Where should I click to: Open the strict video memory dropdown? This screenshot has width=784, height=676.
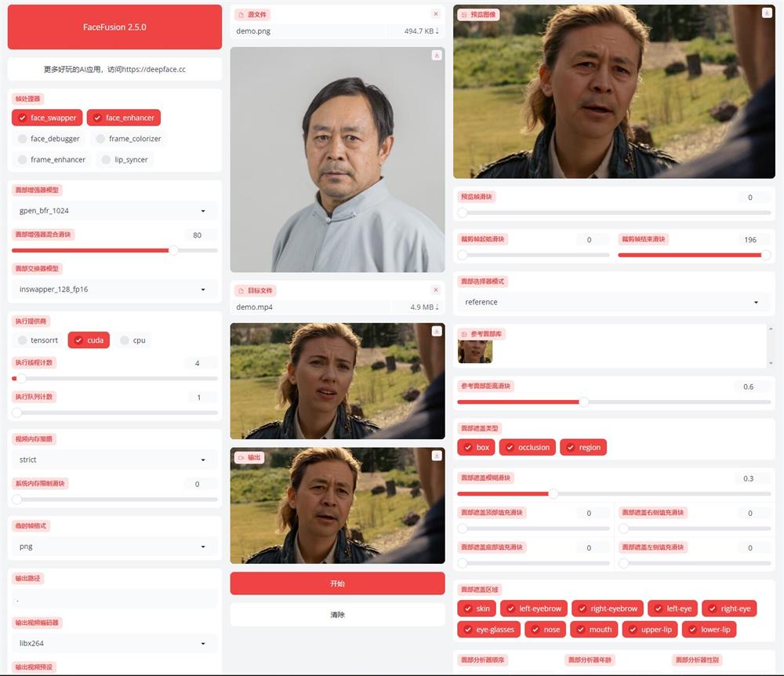pos(114,460)
